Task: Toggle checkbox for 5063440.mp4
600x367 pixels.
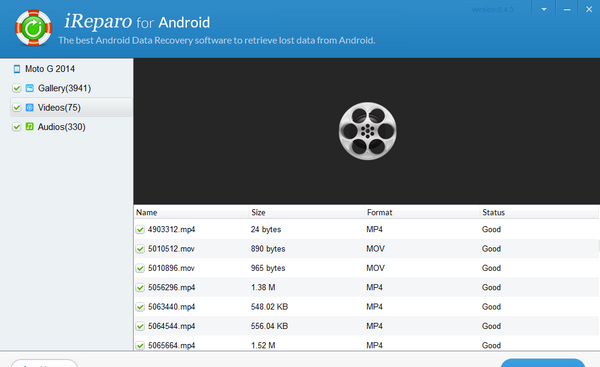Action: point(140,307)
